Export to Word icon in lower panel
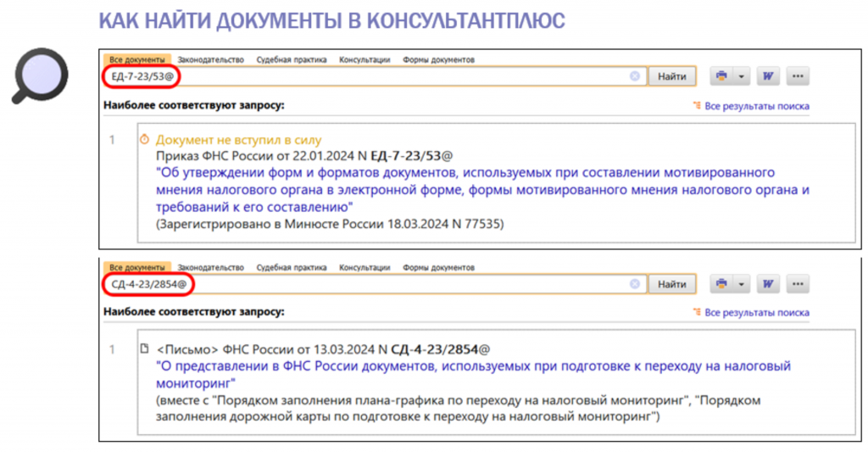 [768, 283]
